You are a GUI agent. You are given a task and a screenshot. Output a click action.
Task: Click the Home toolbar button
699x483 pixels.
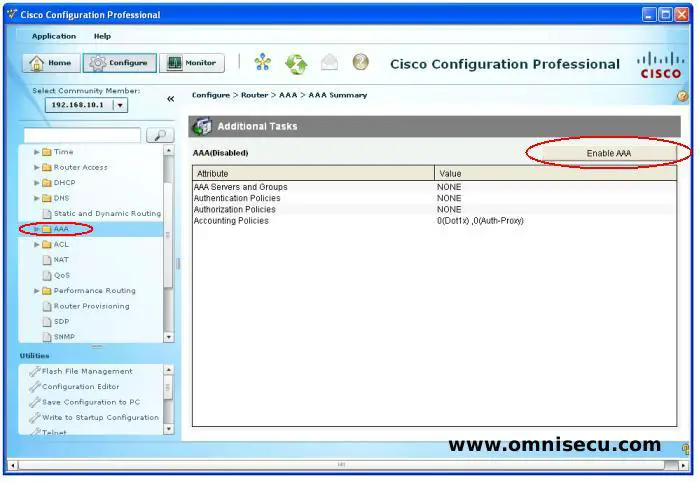point(51,63)
